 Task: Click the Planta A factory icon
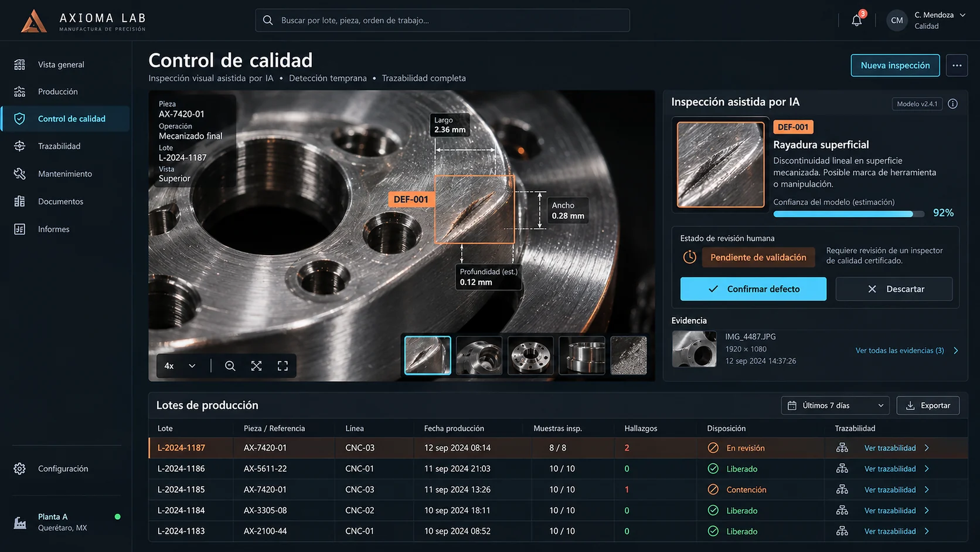(x=20, y=522)
